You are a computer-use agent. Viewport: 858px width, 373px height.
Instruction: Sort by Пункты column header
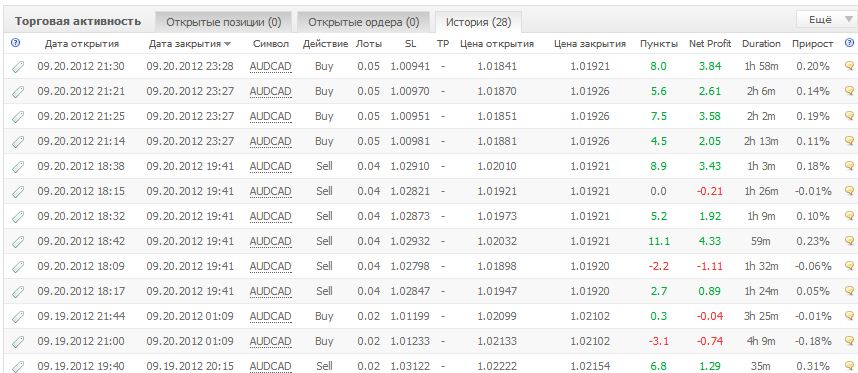[659, 44]
